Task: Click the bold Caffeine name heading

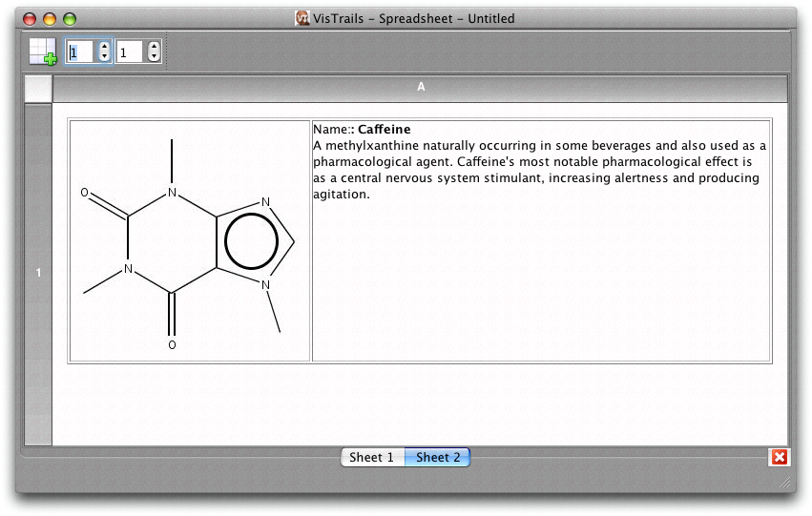Action: pyautogui.click(x=384, y=130)
